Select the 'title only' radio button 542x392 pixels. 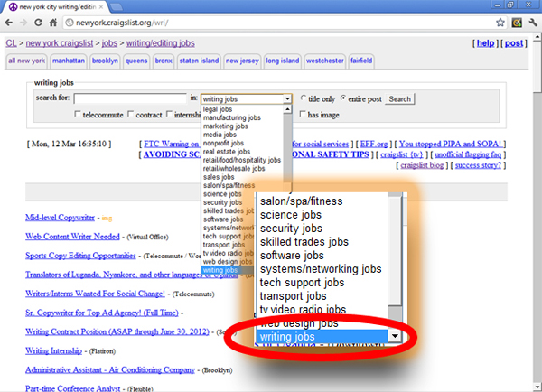304,98
